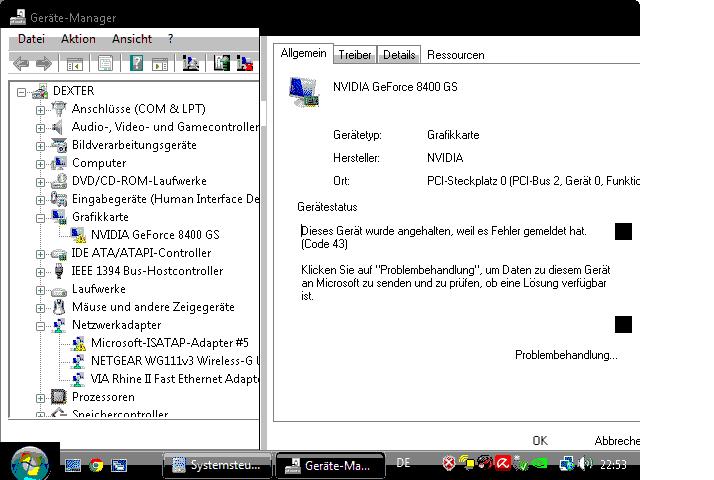This screenshot has height=480, width=714.
Task: Click the Switch between windows quick launch icon
Action: pyautogui.click(x=119, y=465)
